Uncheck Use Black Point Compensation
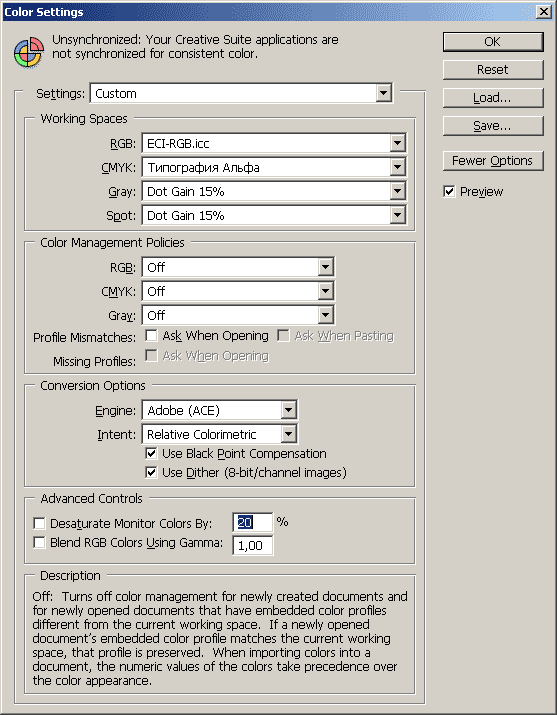557x715 pixels. click(x=151, y=454)
